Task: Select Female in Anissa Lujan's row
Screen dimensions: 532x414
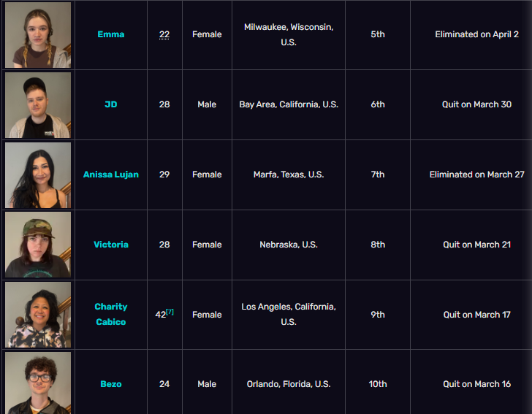Action: tap(207, 175)
